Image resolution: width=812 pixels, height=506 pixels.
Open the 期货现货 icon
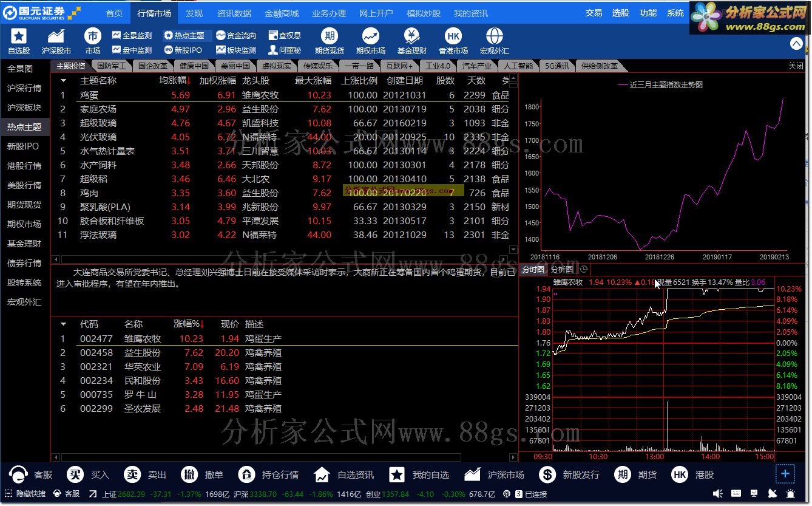[330, 36]
